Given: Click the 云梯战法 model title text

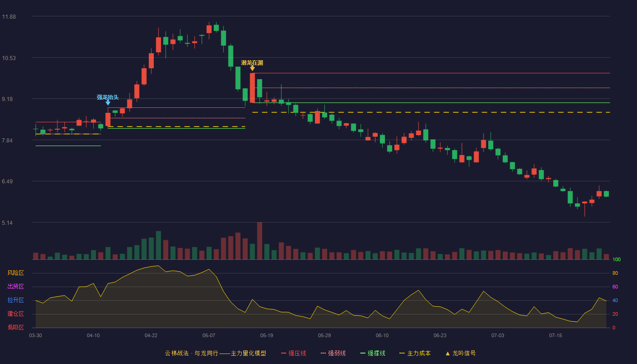Looking at the screenshot, I should click(x=177, y=353).
